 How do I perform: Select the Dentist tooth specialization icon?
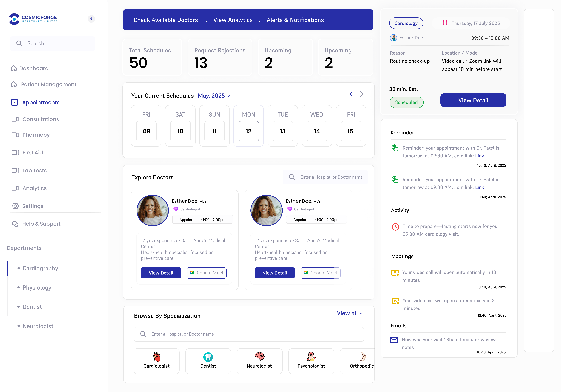pos(208,357)
